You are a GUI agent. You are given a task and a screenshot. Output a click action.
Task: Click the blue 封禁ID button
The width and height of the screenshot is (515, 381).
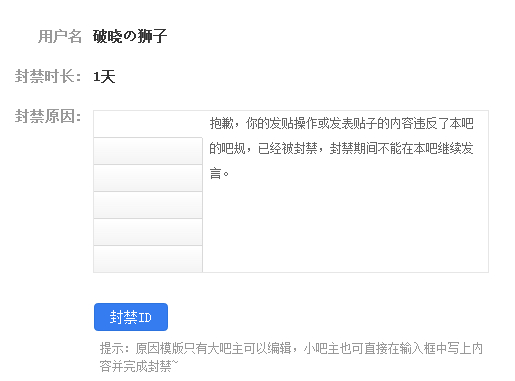coord(131,317)
